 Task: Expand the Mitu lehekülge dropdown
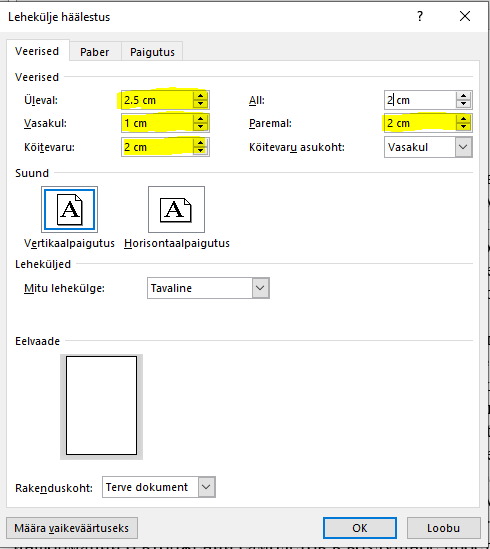pos(260,288)
